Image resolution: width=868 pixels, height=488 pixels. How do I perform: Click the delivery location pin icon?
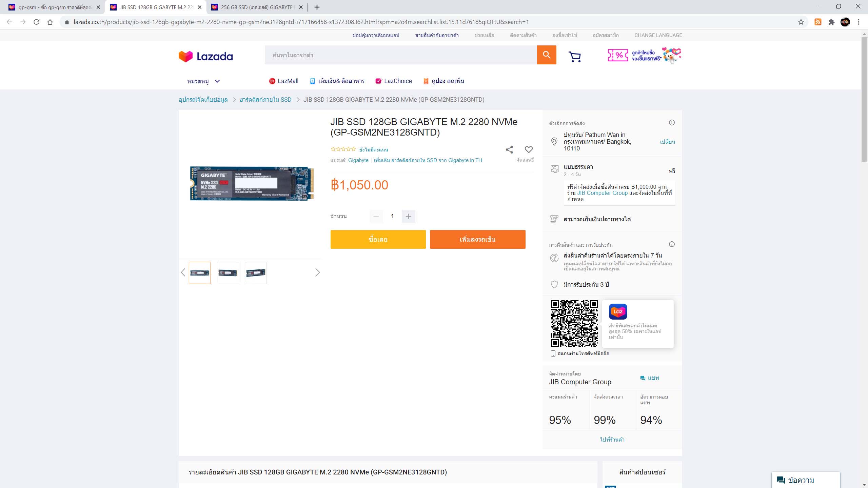(554, 142)
